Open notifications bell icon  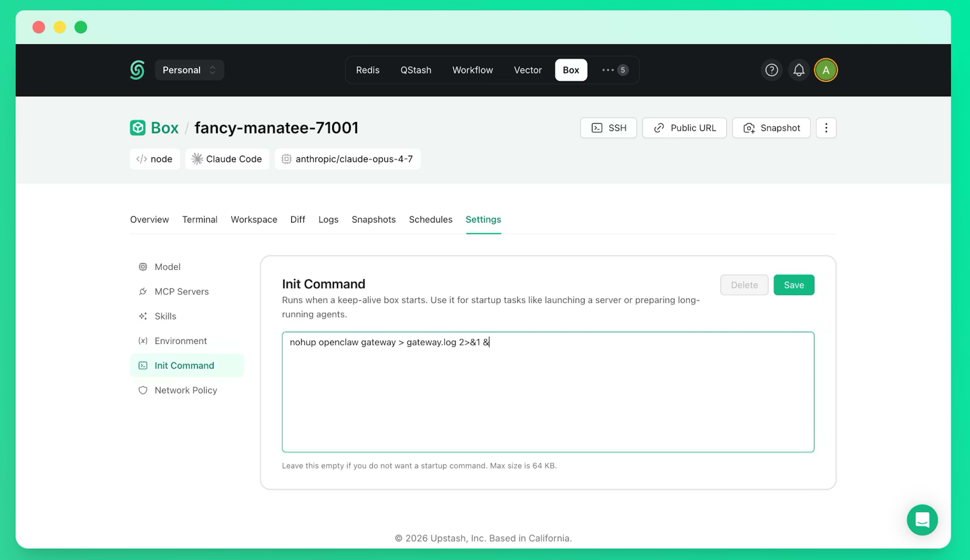click(798, 70)
